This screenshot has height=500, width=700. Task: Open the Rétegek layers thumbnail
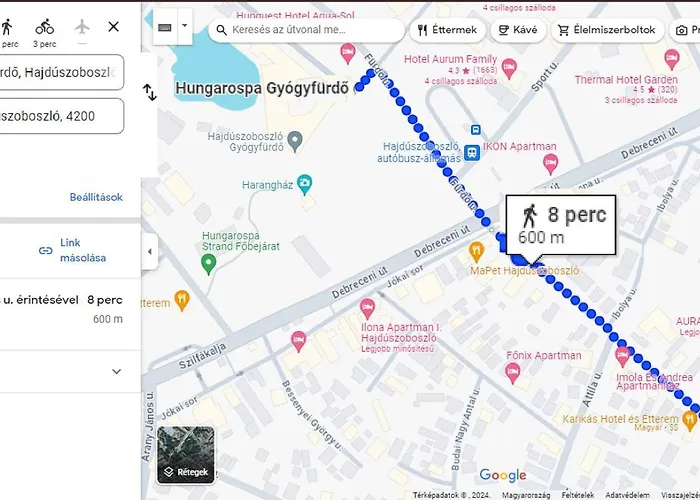[186, 454]
